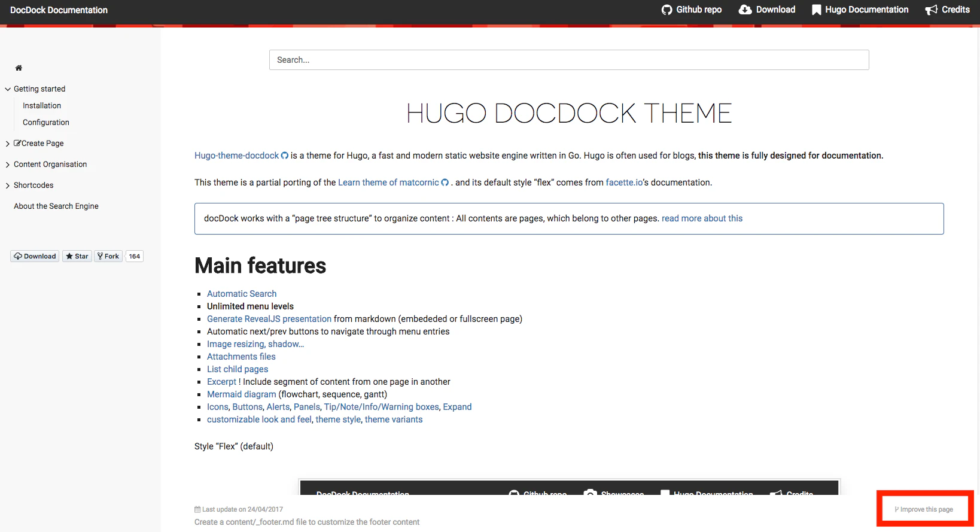Open the Configuration page
The height and width of the screenshot is (532, 980).
coord(46,122)
